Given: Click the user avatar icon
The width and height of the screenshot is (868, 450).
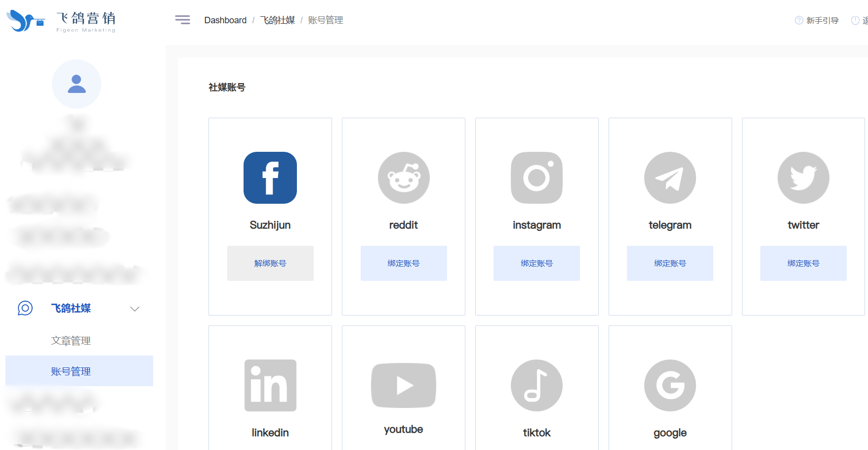Looking at the screenshot, I should click(x=77, y=84).
